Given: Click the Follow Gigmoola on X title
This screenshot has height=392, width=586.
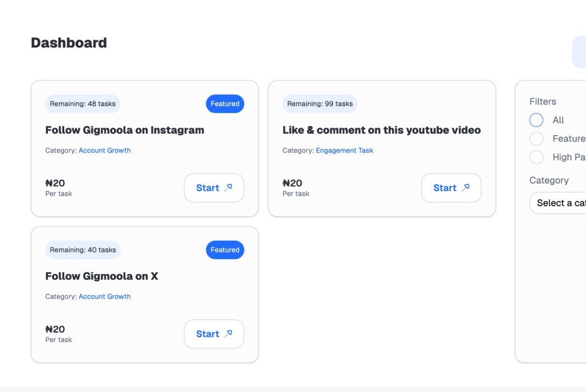Looking at the screenshot, I should (x=102, y=276).
